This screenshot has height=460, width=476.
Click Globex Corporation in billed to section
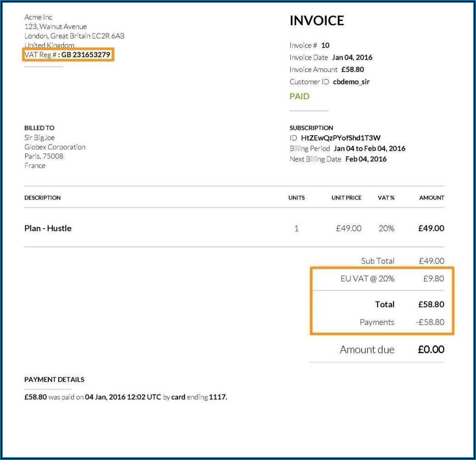[55, 147]
